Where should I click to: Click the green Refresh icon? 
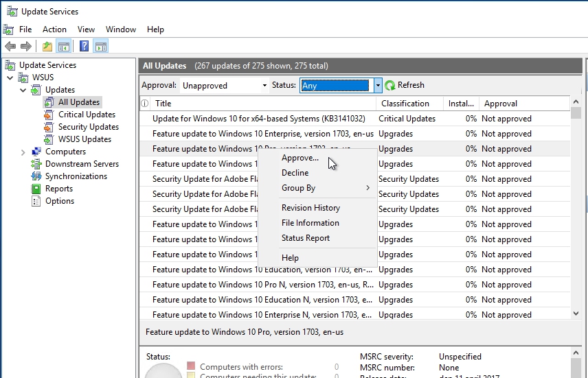pos(390,86)
